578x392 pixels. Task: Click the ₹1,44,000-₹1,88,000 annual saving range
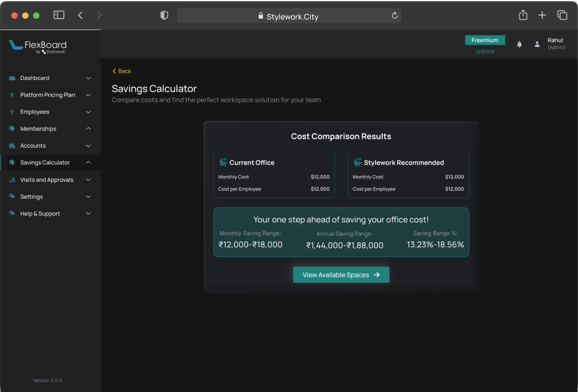pos(345,246)
